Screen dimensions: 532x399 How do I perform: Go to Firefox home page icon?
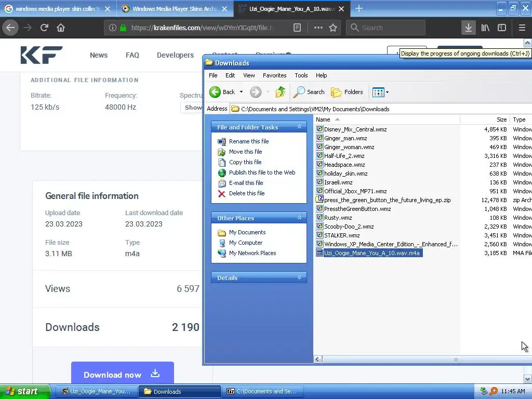[x=61, y=28]
